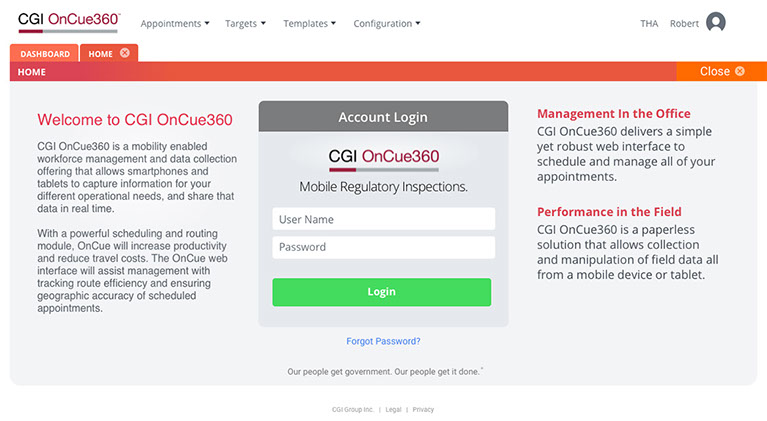Close the HOME tab with x icon
The width and height of the screenshot is (767, 421).
[125, 53]
